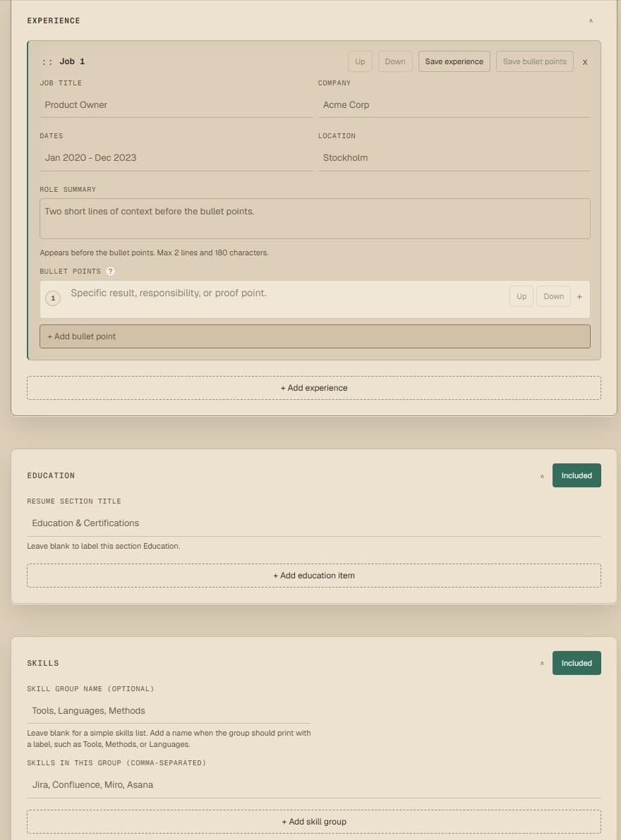Click Save experience button
The height and width of the screenshot is (840, 621).
tap(454, 61)
